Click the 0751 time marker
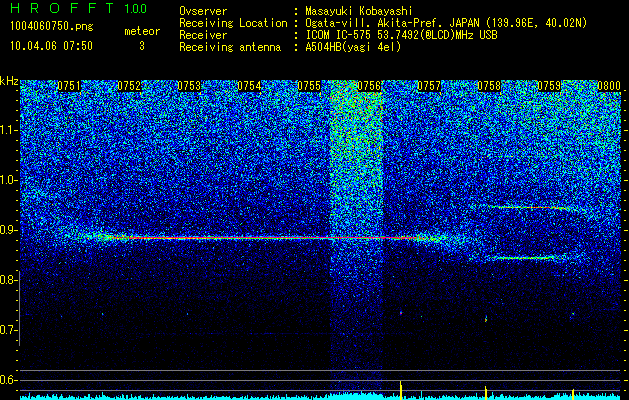Viewport: 629px width, 400px height. pyautogui.click(x=69, y=86)
